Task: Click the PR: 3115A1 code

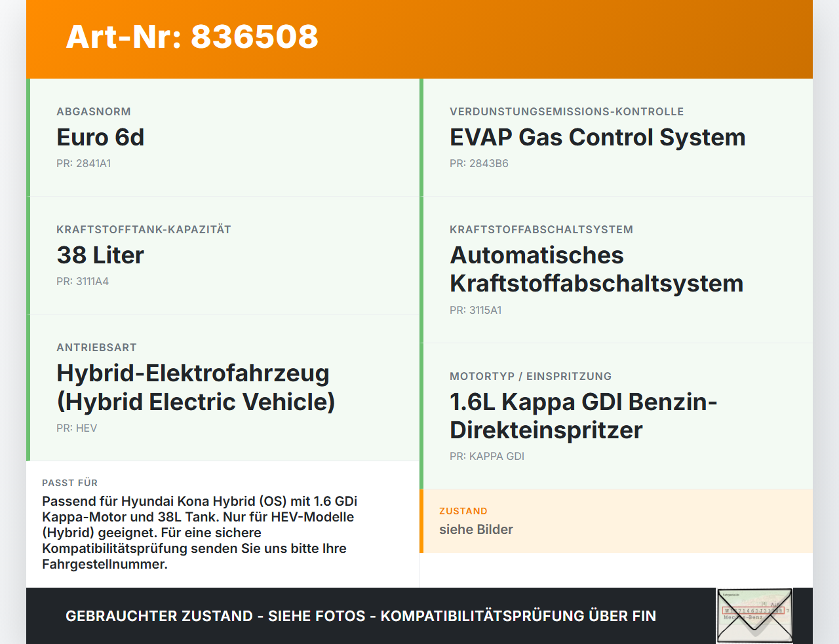Action: coord(476,310)
